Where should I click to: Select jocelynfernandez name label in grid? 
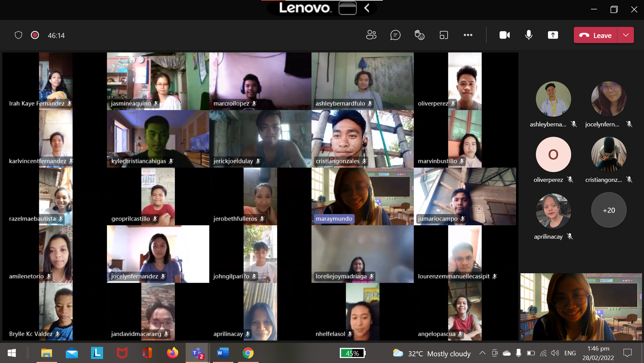tap(134, 276)
